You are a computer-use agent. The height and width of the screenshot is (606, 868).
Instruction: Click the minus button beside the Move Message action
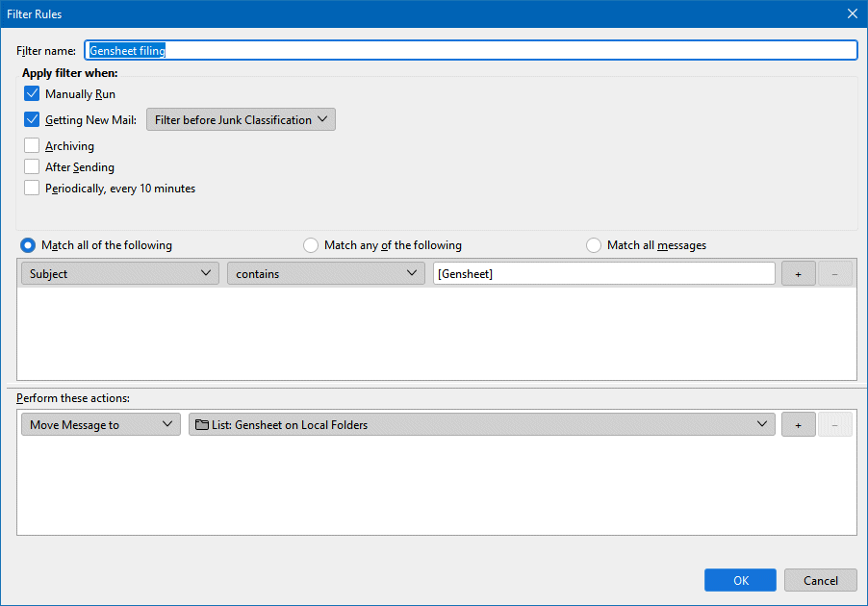tap(834, 424)
